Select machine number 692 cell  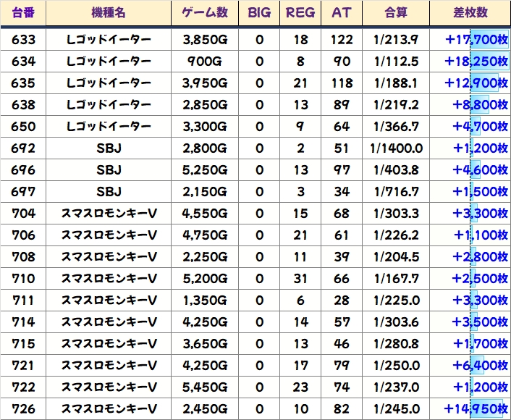pyautogui.click(x=23, y=148)
